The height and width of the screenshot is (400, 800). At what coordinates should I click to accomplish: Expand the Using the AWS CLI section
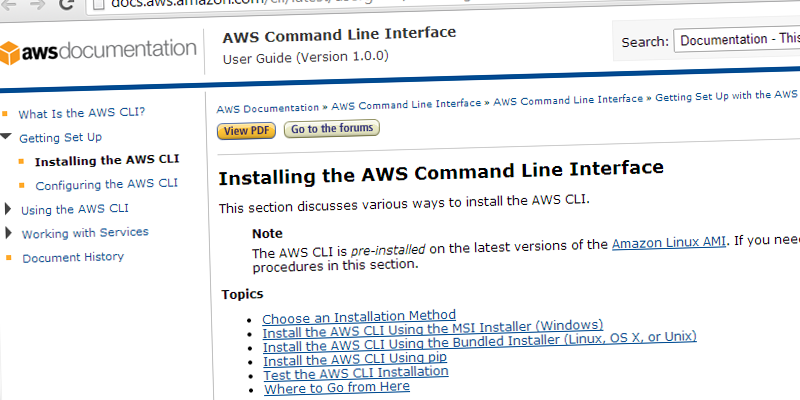(8, 209)
